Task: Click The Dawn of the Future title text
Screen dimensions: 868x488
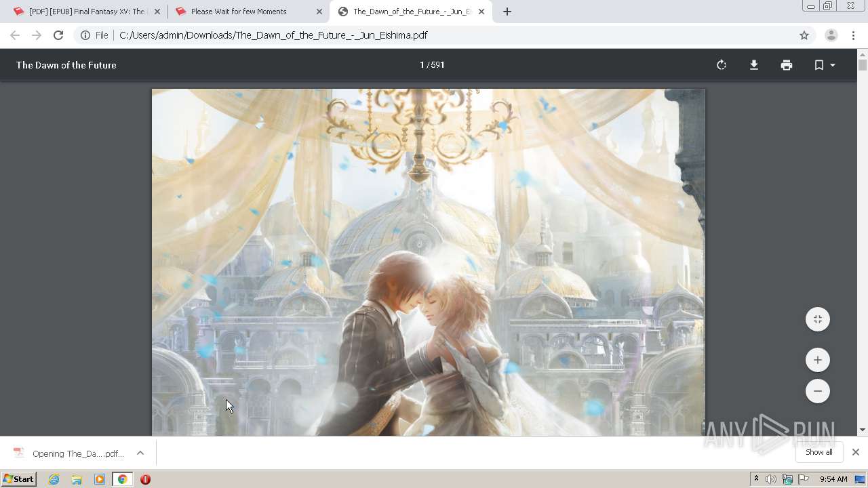Action: [66, 65]
